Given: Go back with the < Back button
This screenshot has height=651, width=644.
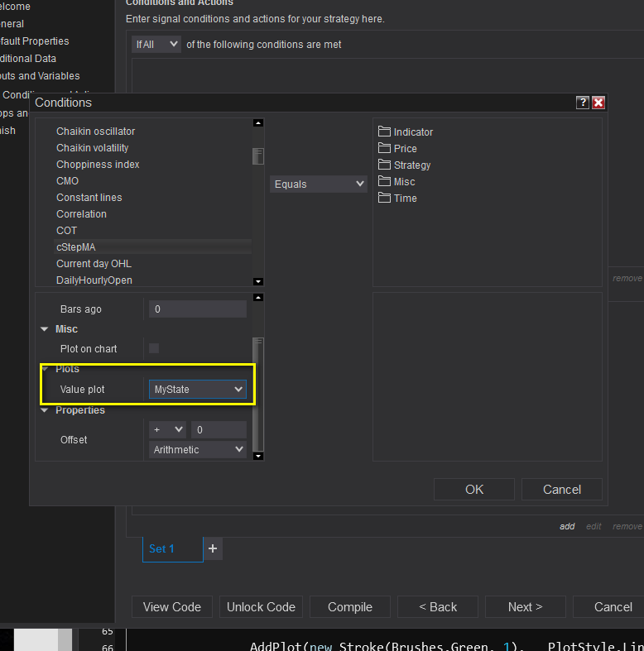Looking at the screenshot, I should (438, 607).
